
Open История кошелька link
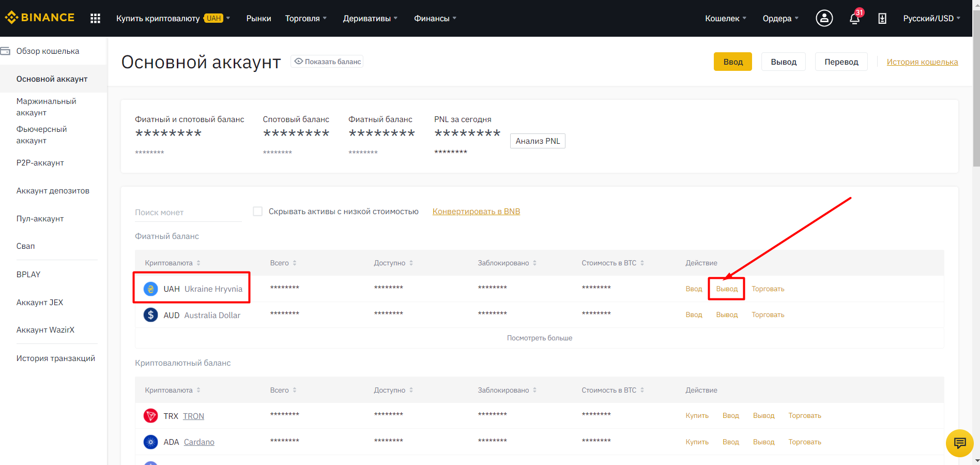(x=922, y=62)
